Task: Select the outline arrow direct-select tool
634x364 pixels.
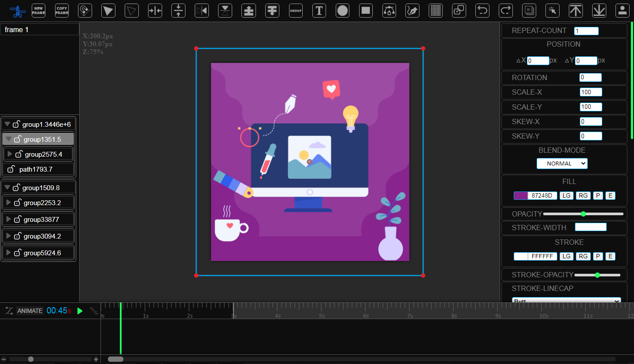Action: pyautogui.click(x=132, y=11)
